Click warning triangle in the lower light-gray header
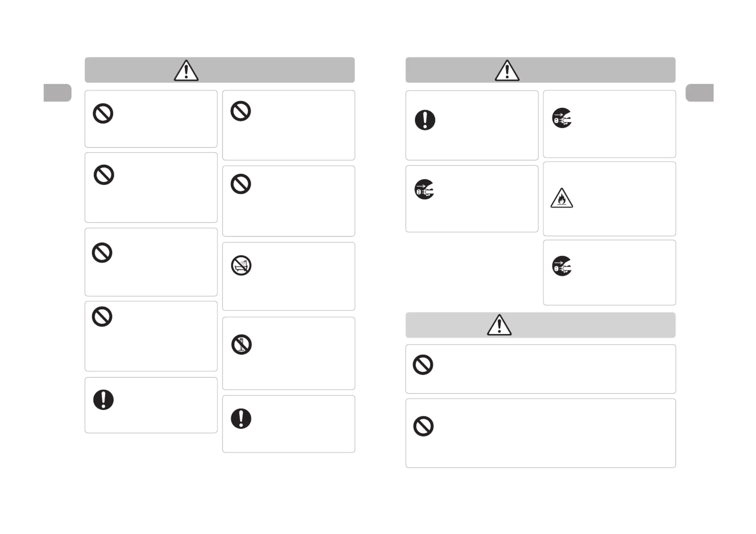 point(499,325)
